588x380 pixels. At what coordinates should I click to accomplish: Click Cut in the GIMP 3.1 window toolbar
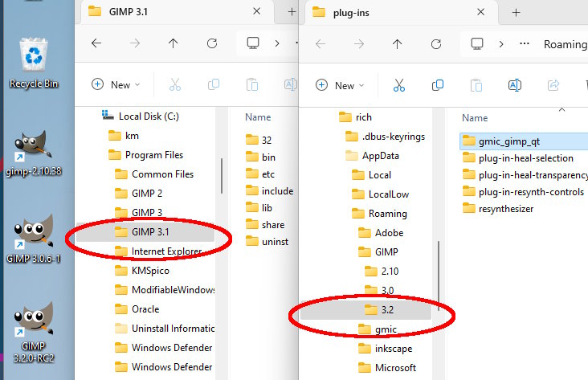[x=175, y=85]
